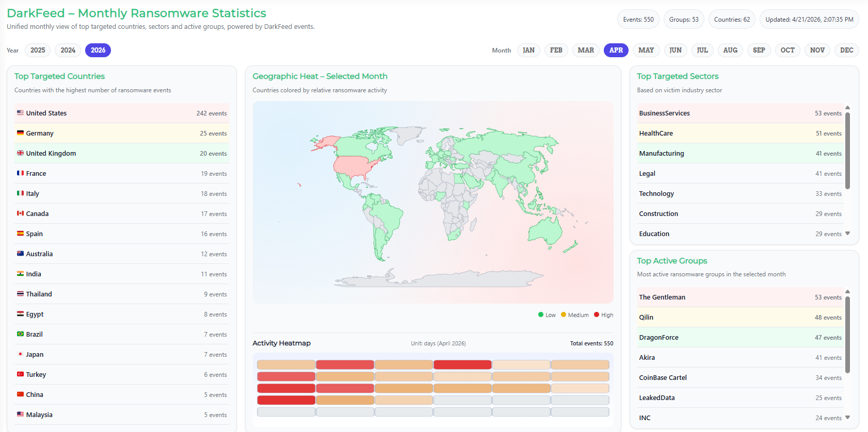
Task: Choose the NOV month filter
Action: tap(817, 50)
